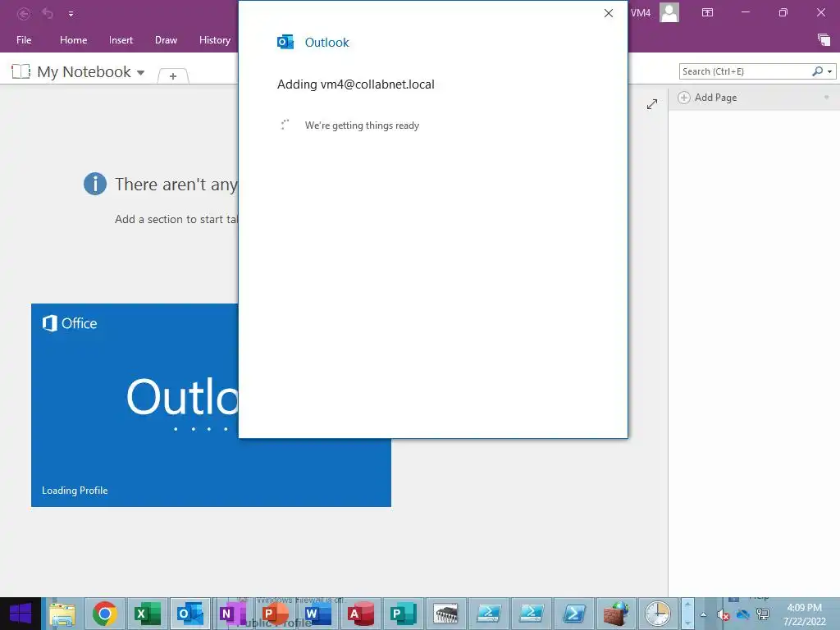Click the notebook icon beside My Notebook
840x630 pixels.
coord(21,71)
